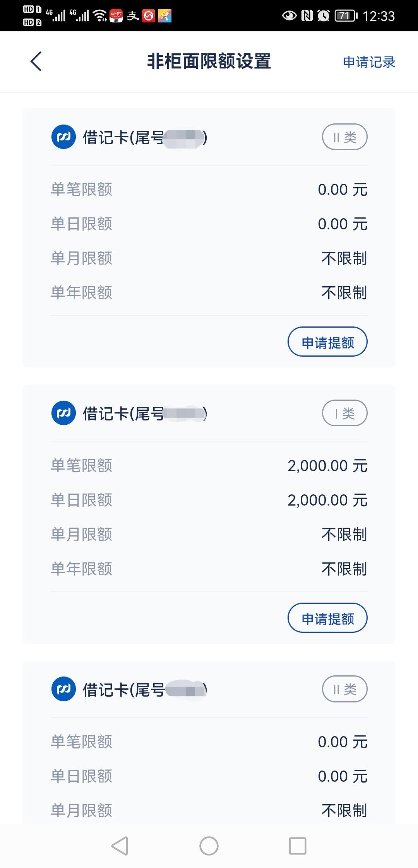Tap the eye comfort icon in the status bar
This screenshot has width=418, height=868.
[x=289, y=16]
